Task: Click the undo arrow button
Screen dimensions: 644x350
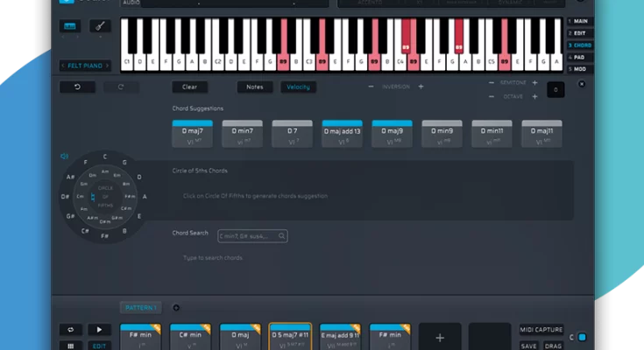Action: 77,87
